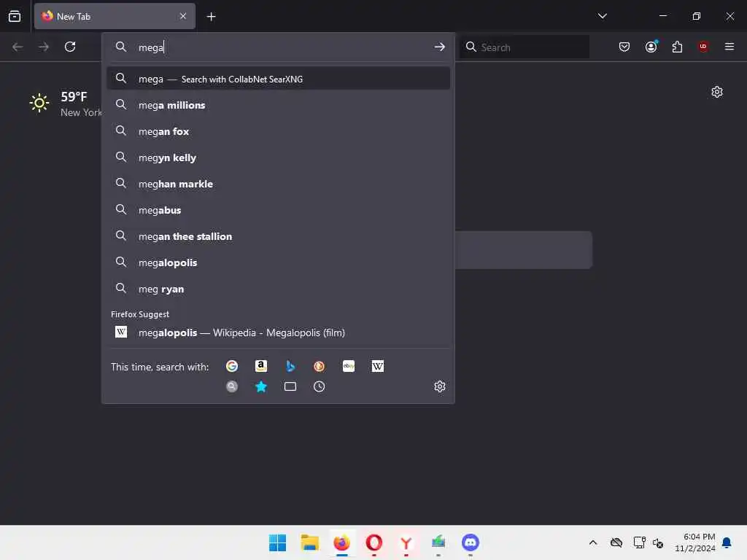The width and height of the screenshot is (747, 560).
Task: Choose the 'meghan markle' suggestion
Action: click(278, 184)
